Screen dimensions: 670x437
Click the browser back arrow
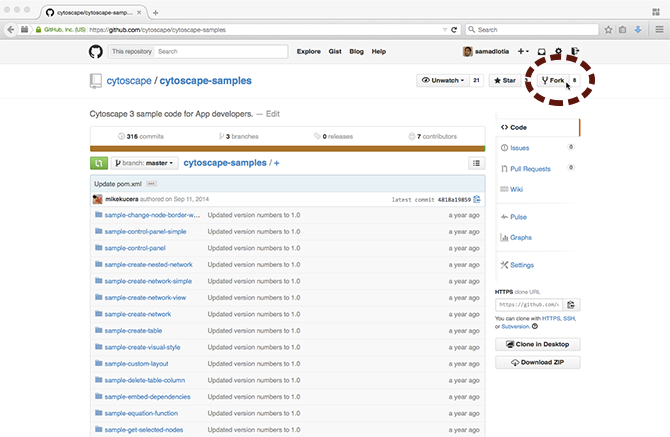[x=11, y=29]
